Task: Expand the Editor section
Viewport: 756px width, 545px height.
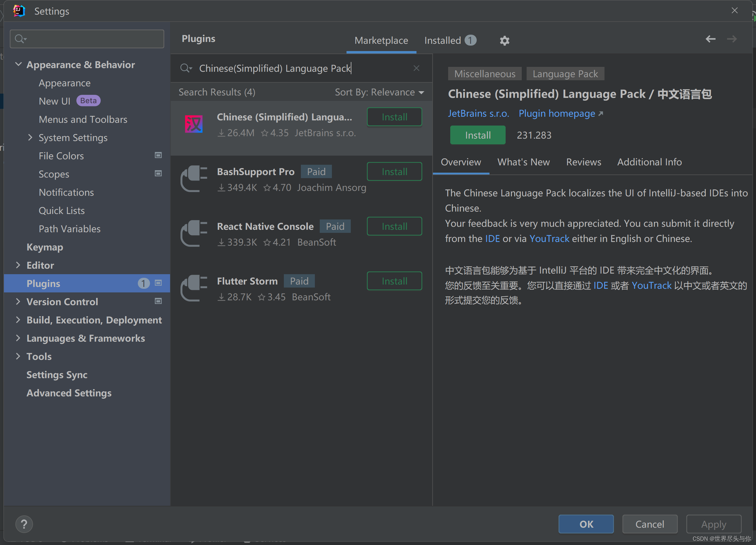Action: [x=18, y=265]
